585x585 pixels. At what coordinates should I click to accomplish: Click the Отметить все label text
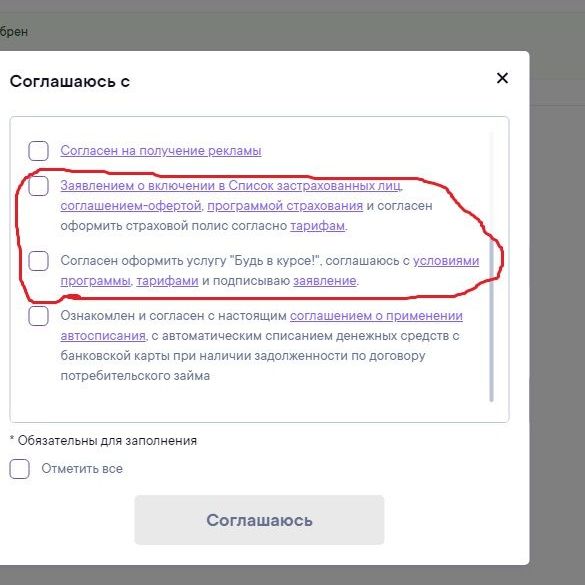(x=82, y=469)
